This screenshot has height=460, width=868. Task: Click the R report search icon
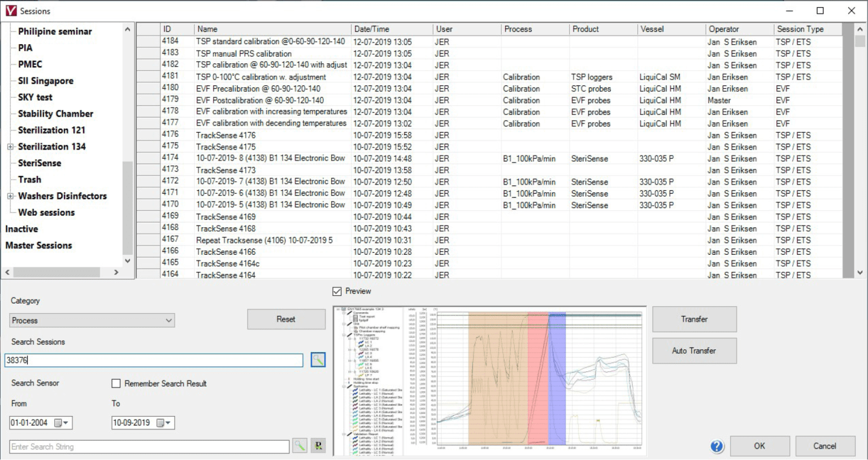coord(318,446)
